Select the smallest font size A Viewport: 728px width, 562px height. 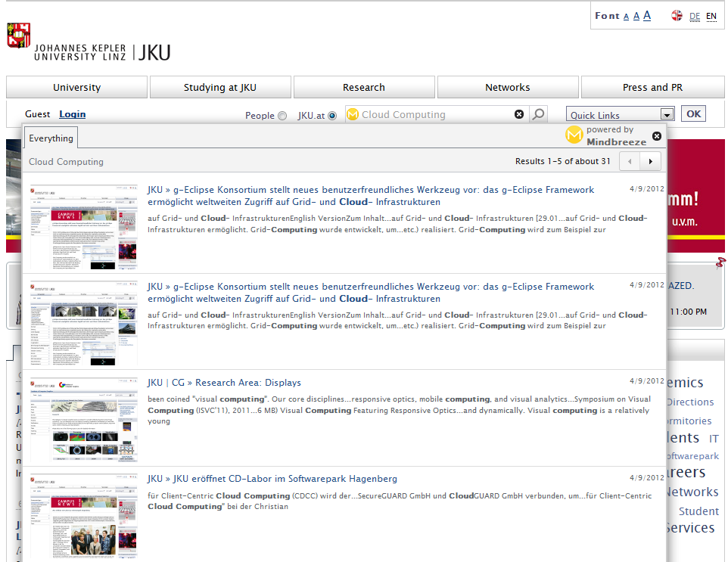coord(626,17)
